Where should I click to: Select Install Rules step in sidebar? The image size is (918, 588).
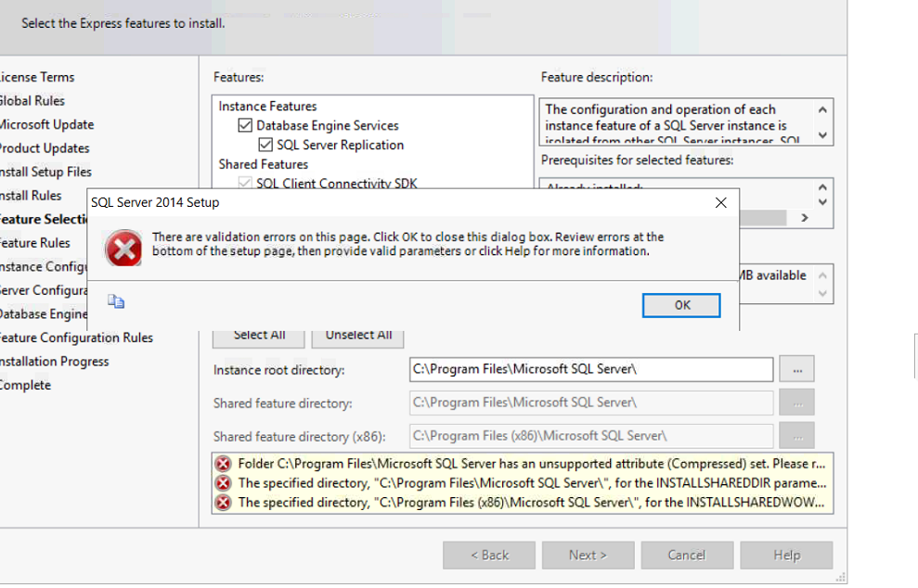tap(30, 196)
